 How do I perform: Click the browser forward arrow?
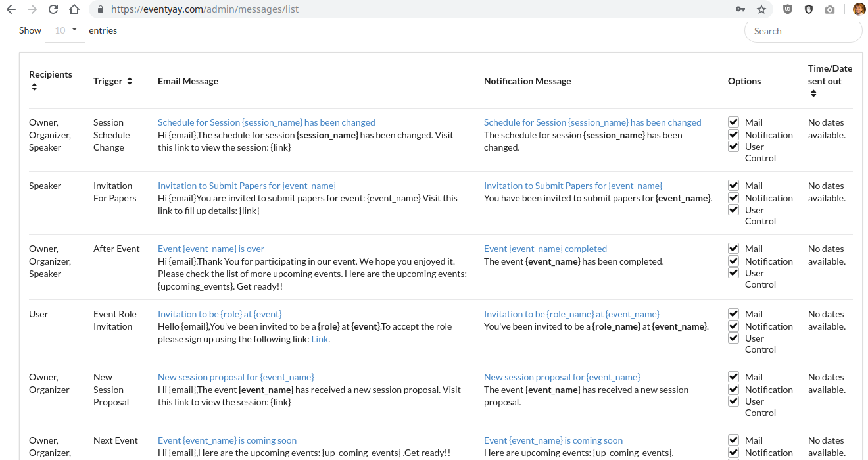coord(32,9)
